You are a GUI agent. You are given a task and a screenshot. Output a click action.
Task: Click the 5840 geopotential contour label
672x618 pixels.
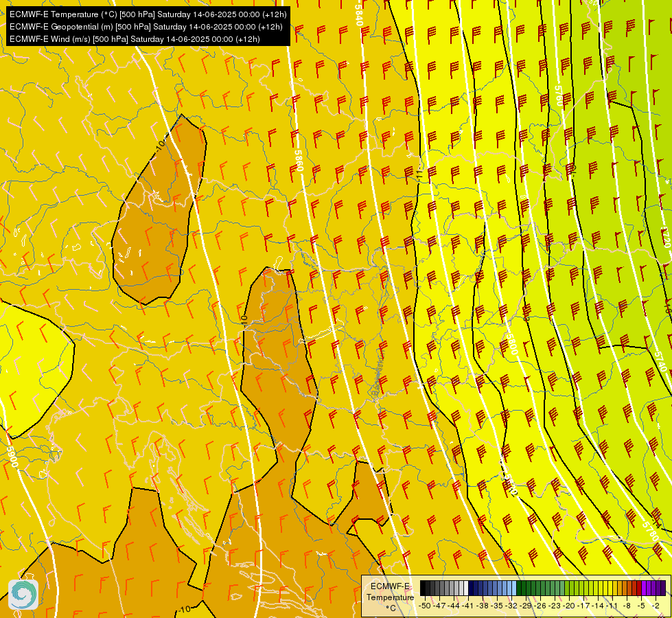point(359,14)
